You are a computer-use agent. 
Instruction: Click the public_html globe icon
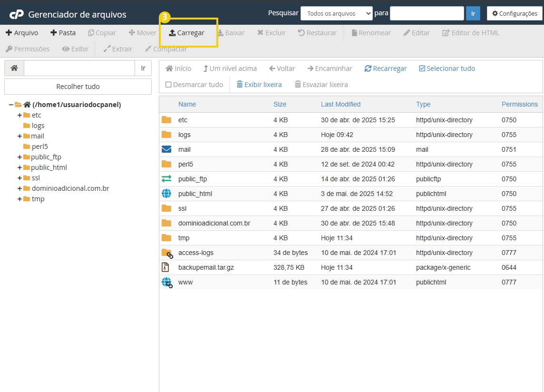166,194
